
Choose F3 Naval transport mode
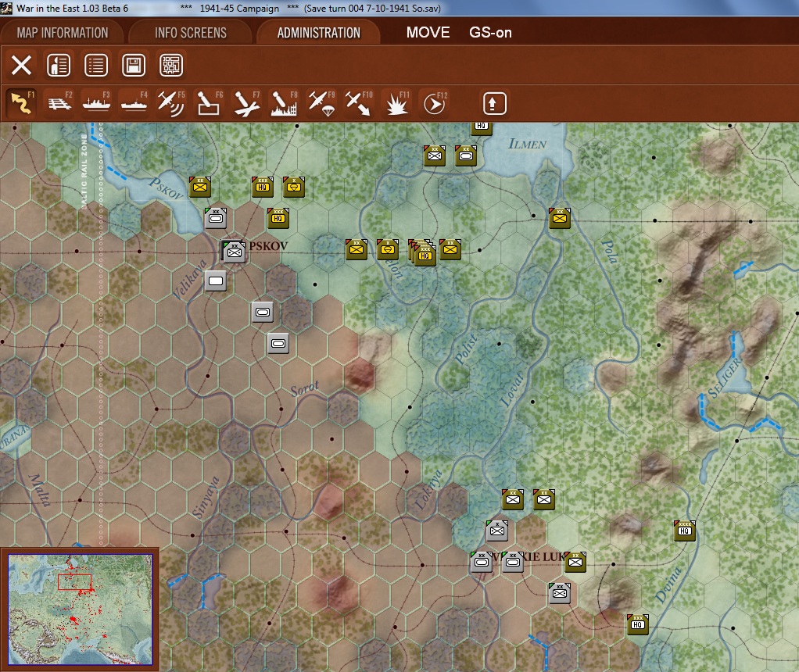tap(96, 103)
